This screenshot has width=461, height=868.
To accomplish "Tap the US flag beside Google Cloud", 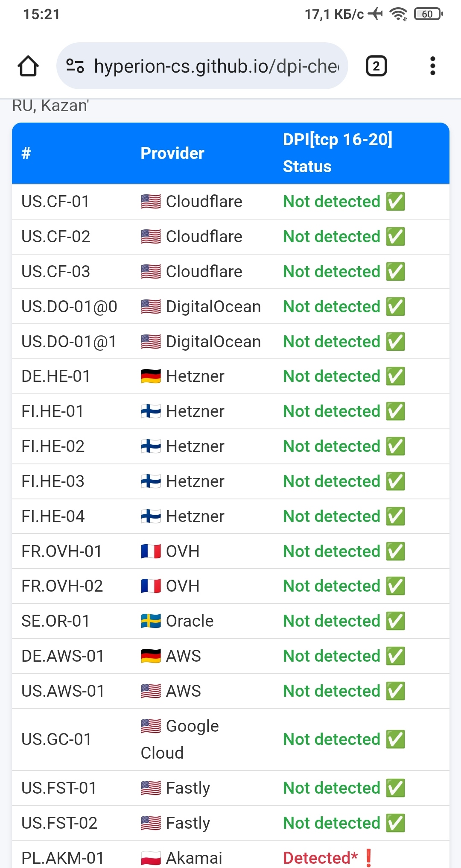I will (x=151, y=726).
